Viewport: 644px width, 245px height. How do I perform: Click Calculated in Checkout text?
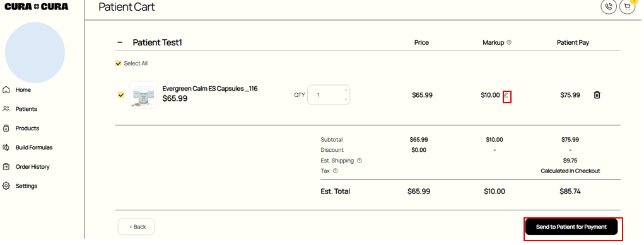(570, 171)
